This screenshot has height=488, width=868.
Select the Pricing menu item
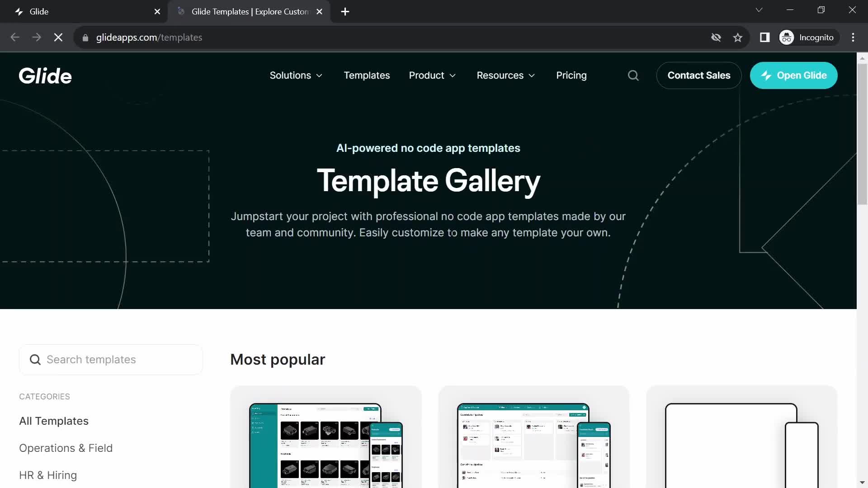[x=571, y=75]
